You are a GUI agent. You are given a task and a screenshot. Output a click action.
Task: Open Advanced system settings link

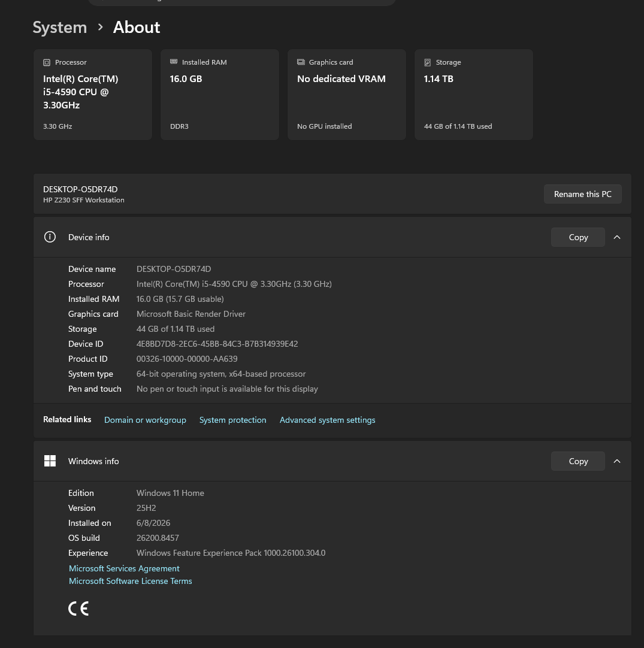327,420
